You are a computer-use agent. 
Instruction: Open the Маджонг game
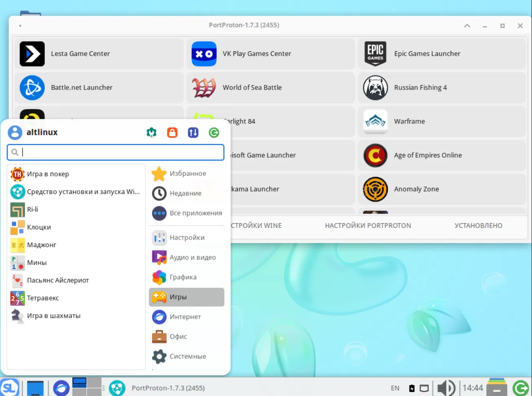point(76,245)
